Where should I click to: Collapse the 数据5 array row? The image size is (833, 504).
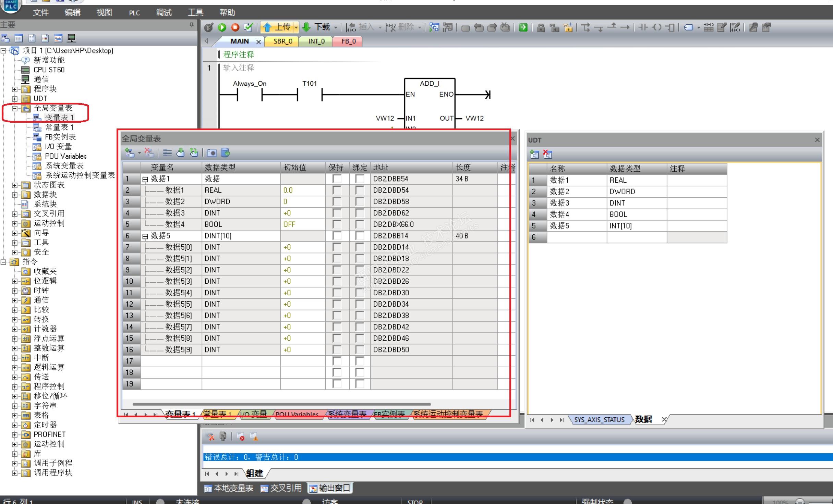tap(145, 236)
